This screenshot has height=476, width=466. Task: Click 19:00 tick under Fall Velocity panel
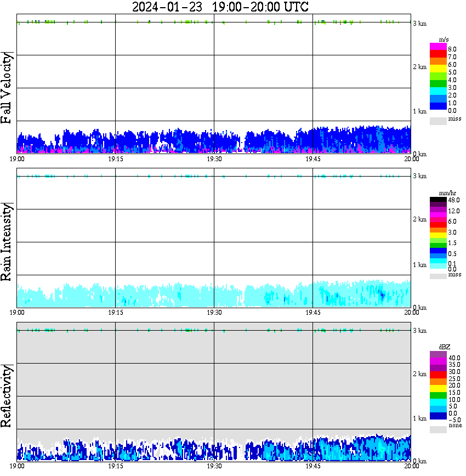17,159
